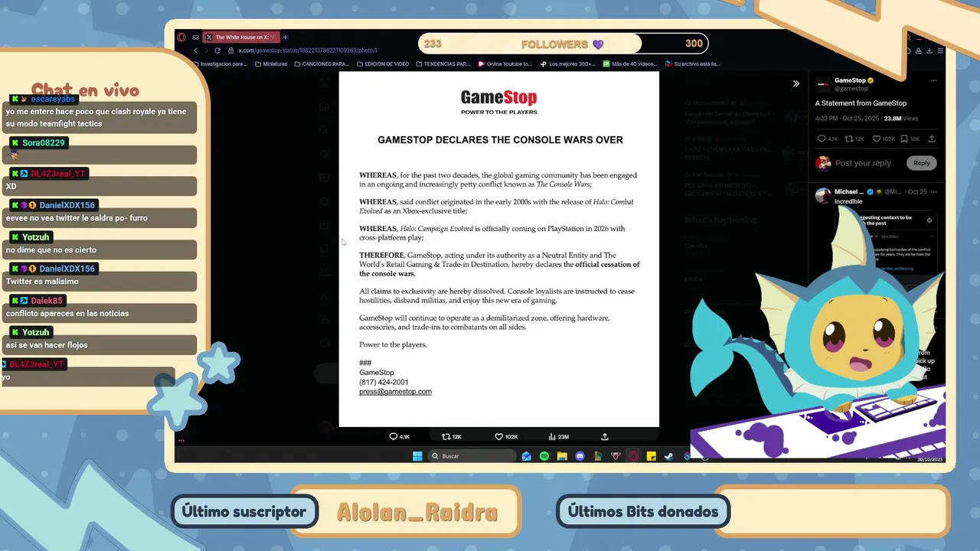Click share icon under photo

[x=605, y=437]
